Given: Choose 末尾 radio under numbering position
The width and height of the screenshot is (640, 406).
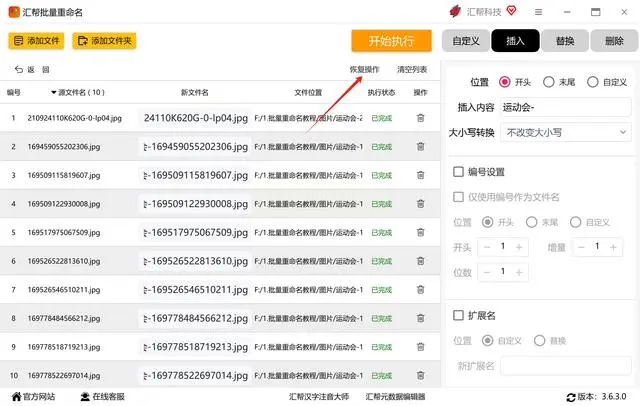Looking at the screenshot, I should (531, 222).
